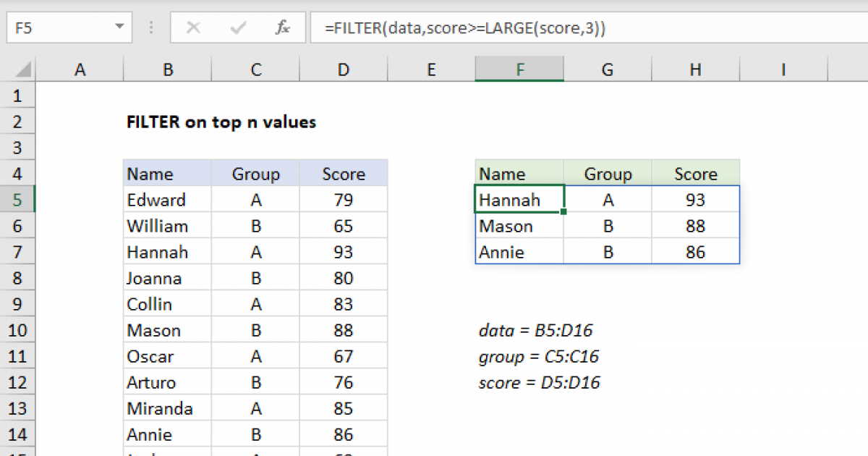Click the Insert Function fx icon
The image size is (868, 456).
(282, 28)
